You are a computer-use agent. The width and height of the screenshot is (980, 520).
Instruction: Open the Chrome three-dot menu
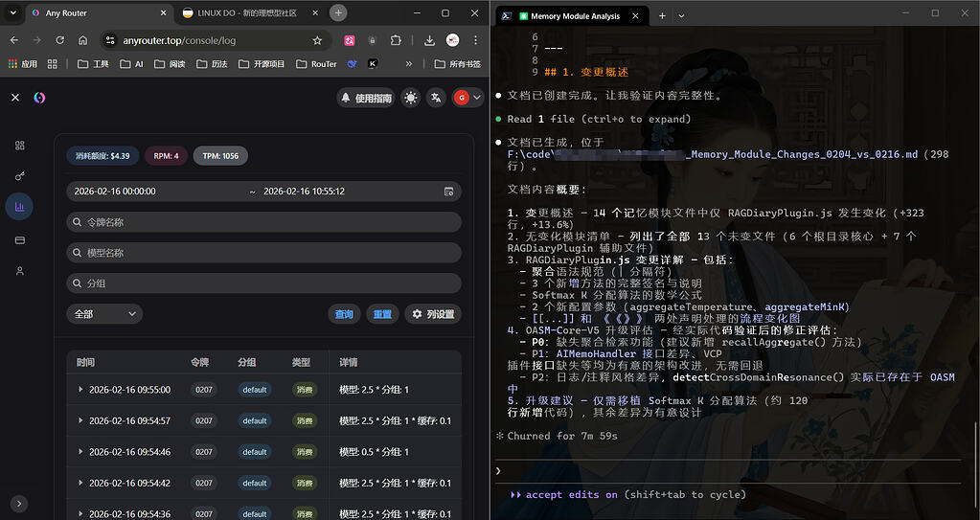pyautogui.click(x=475, y=40)
